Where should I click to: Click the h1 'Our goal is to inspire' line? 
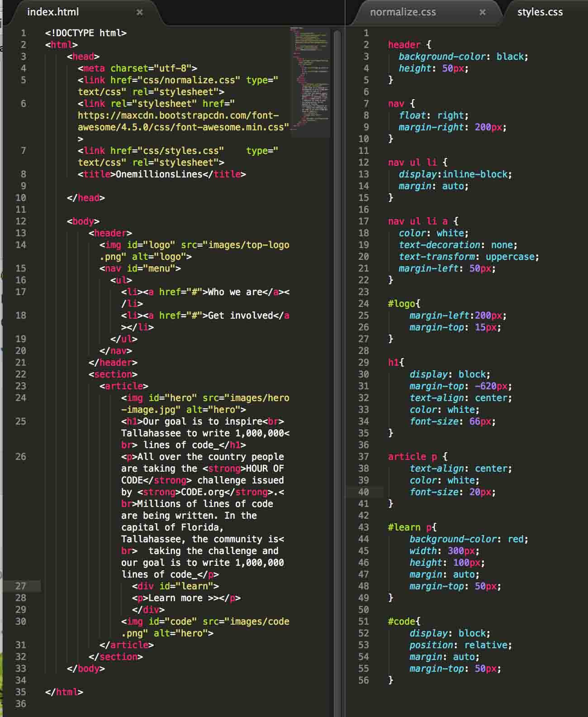tap(205, 433)
